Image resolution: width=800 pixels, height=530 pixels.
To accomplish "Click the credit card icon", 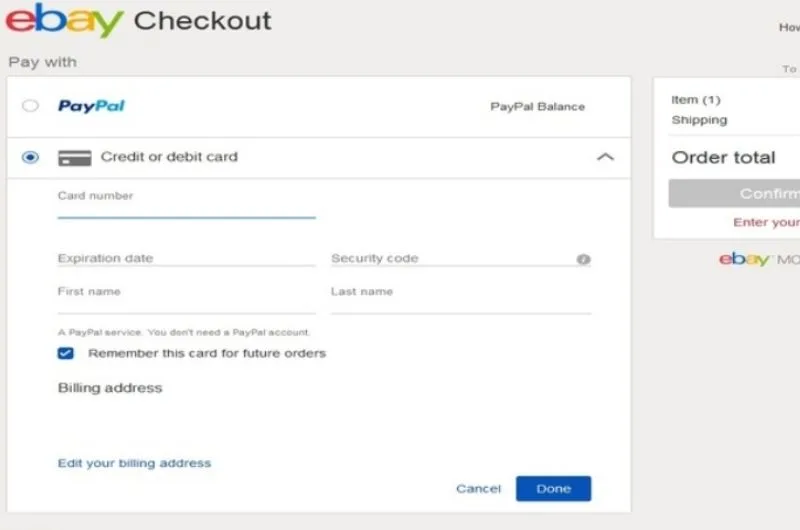I will pos(75,158).
